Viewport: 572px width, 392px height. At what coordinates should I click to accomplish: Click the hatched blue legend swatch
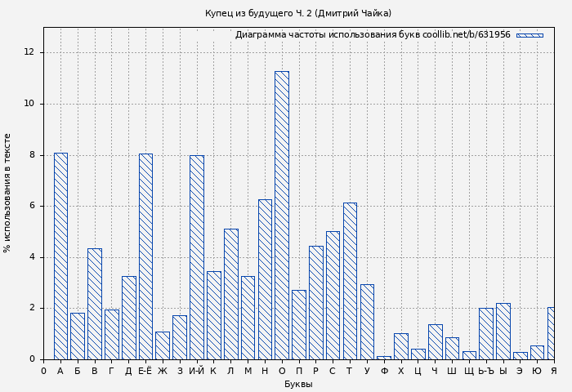pos(530,35)
